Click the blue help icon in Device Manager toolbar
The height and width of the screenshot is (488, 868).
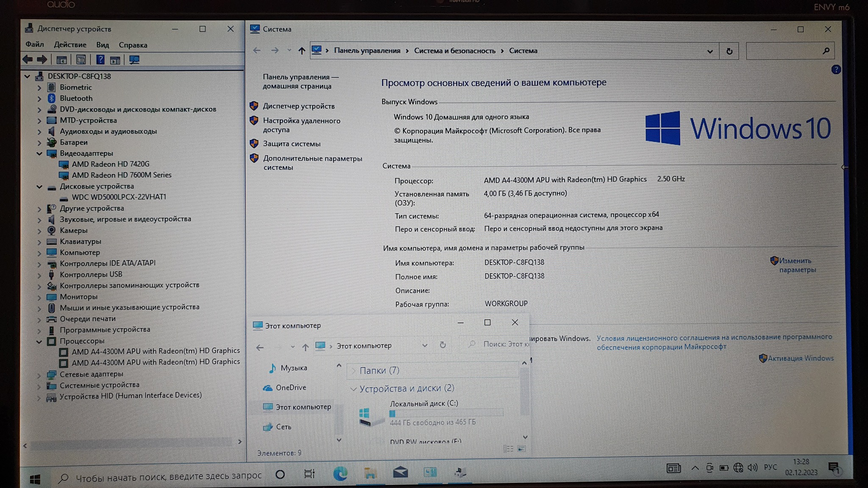point(100,60)
